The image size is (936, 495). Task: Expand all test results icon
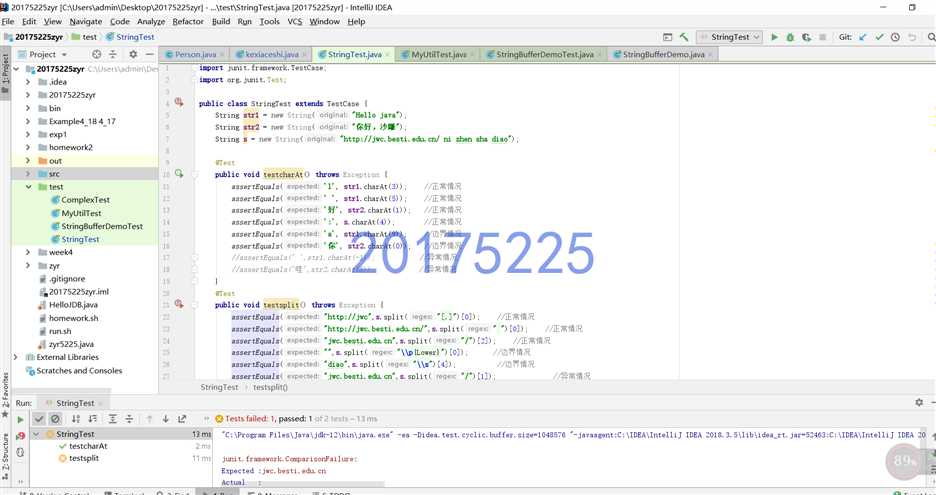click(112, 419)
